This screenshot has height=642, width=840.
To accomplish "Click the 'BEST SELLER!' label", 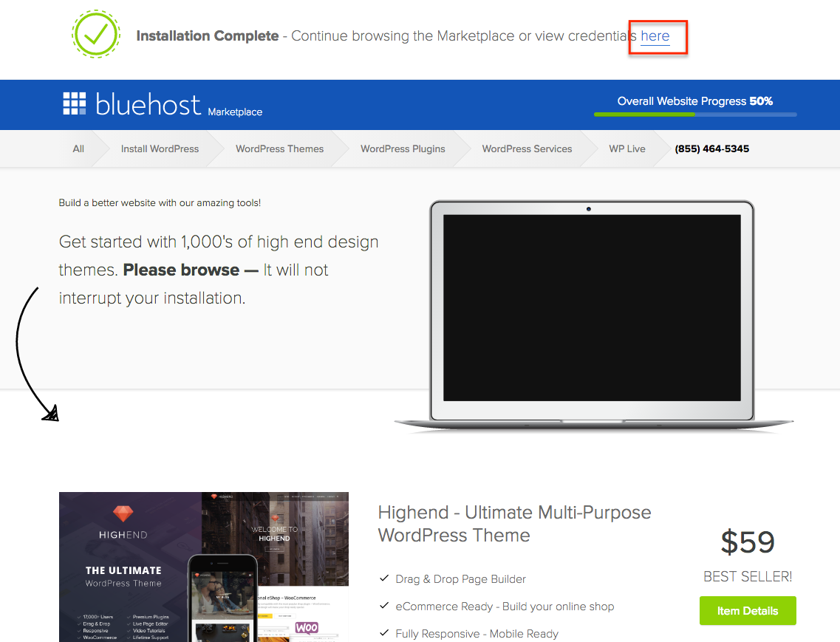I will [748, 577].
